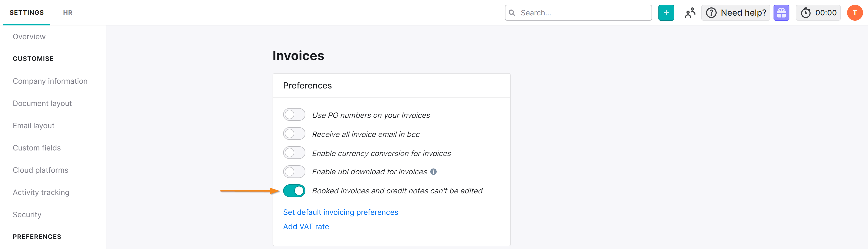Screen dimensions: 868x249
Task: Enable PO numbers on invoices toggle
Action: coord(294,115)
